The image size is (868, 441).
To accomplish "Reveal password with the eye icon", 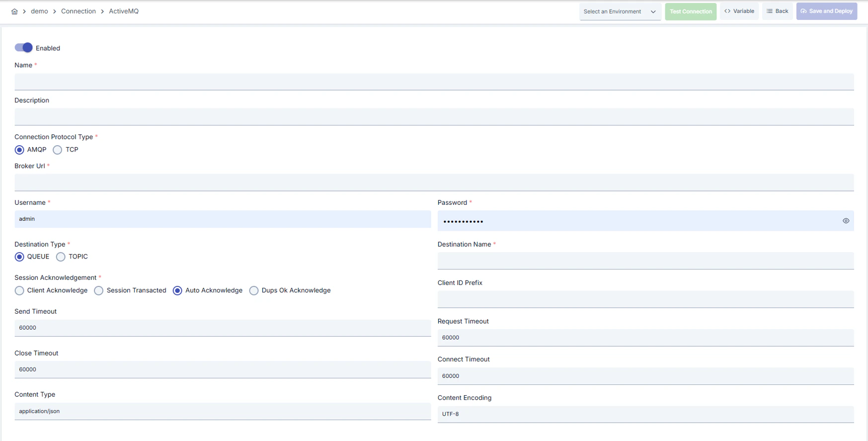I will tap(846, 221).
